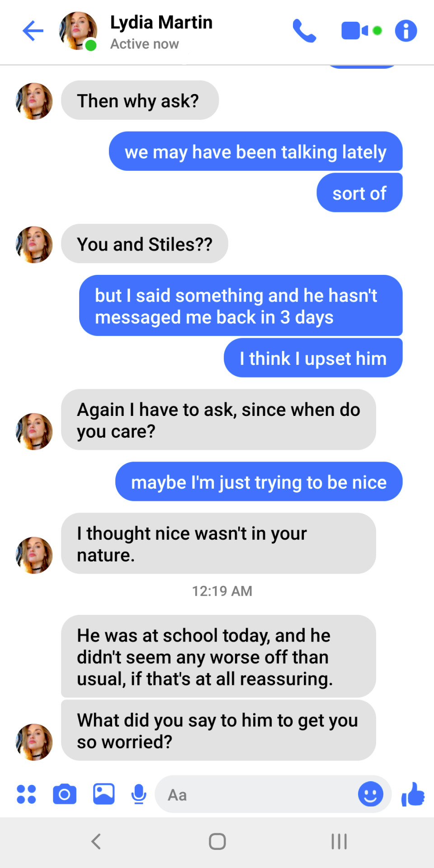
Task: Open the more apps four-dot menu
Action: click(26, 794)
